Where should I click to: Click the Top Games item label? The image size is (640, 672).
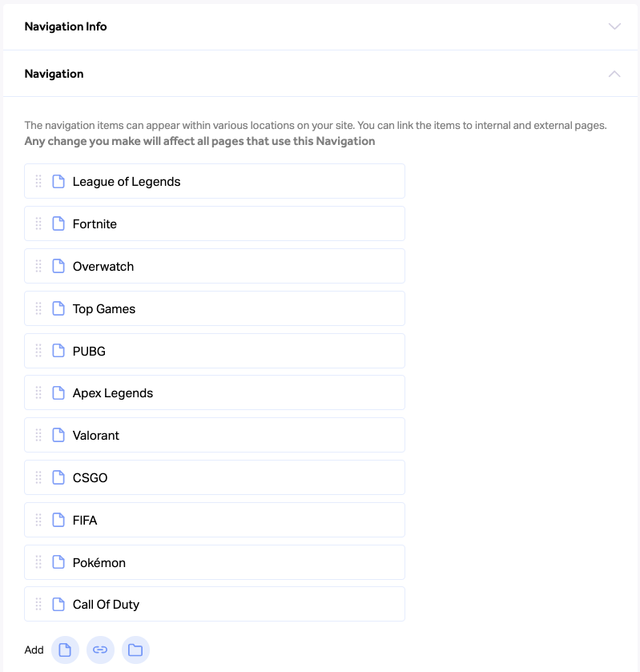pyautogui.click(x=104, y=309)
